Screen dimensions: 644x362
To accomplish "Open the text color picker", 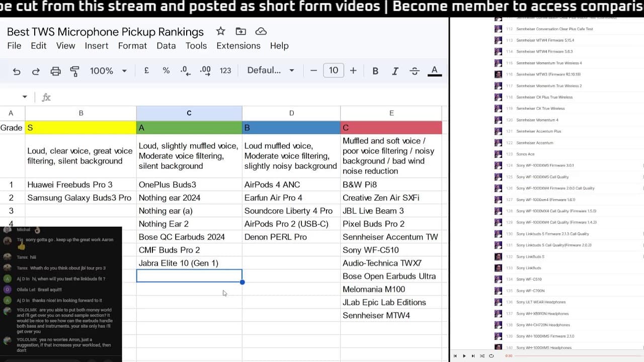I will (x=435, y=71).
